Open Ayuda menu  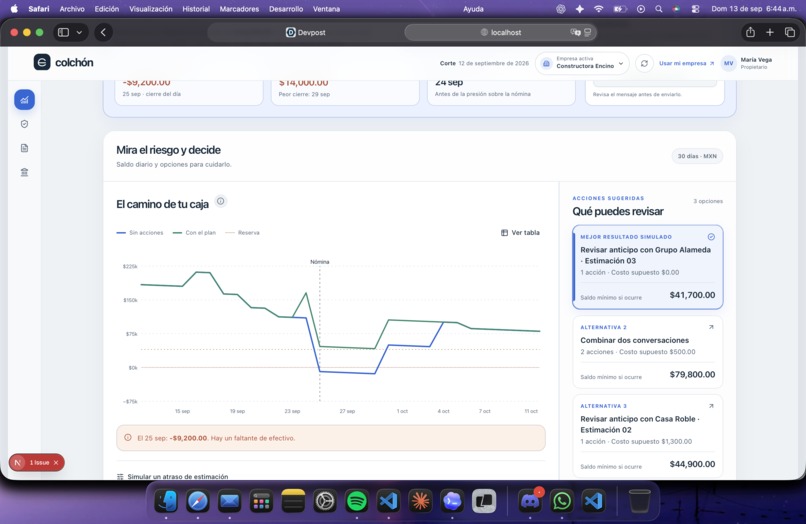tap(473, 9)
